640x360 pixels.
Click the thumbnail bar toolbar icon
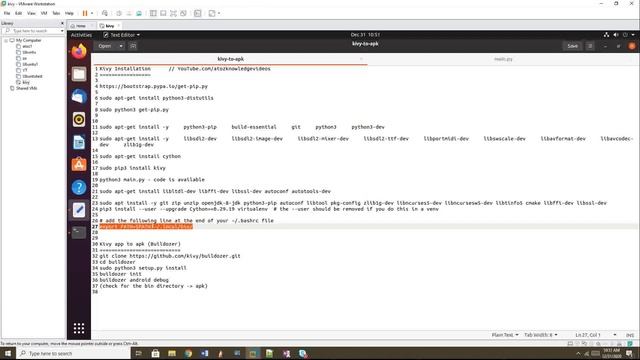pos(163,13)
